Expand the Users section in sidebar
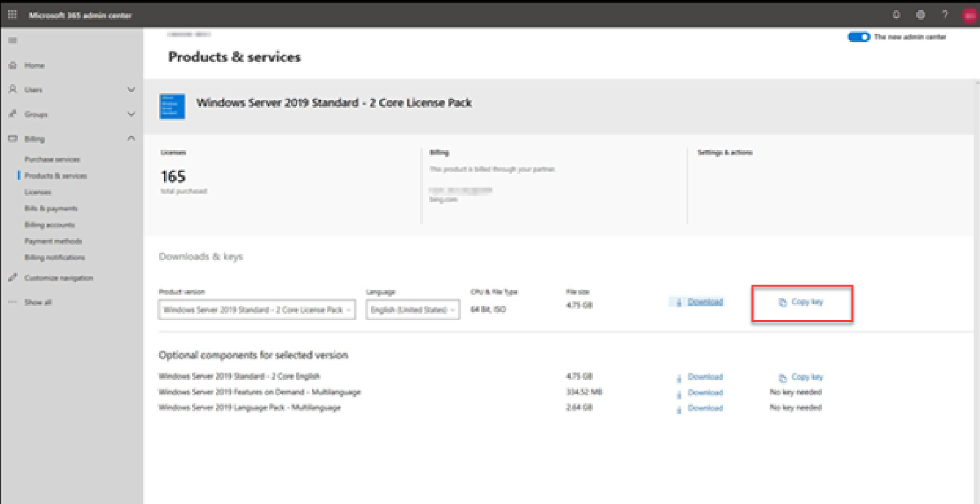 coord(131,89)
